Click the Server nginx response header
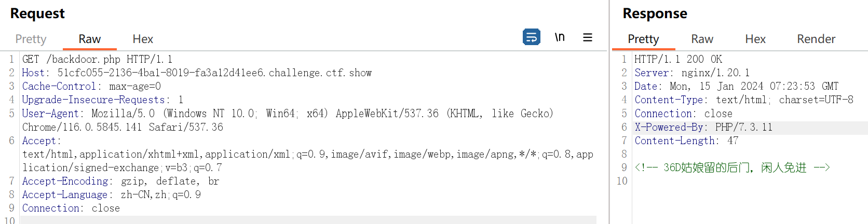The image size is (868, 224). [x=692, y=73]
